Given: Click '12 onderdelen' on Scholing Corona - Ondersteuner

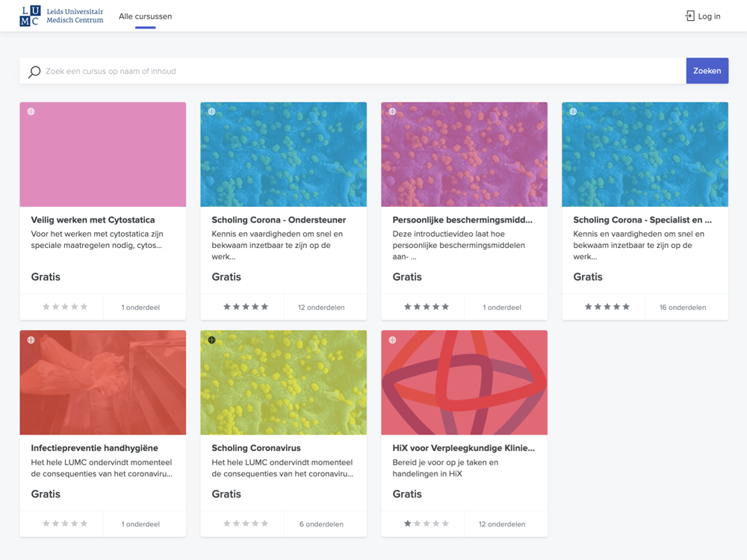Looking at the screenshot, I should coord(321,307).
